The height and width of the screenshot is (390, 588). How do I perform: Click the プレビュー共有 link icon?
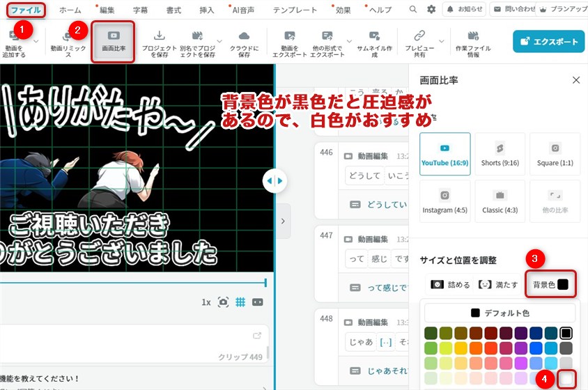(x=419, y=36)
